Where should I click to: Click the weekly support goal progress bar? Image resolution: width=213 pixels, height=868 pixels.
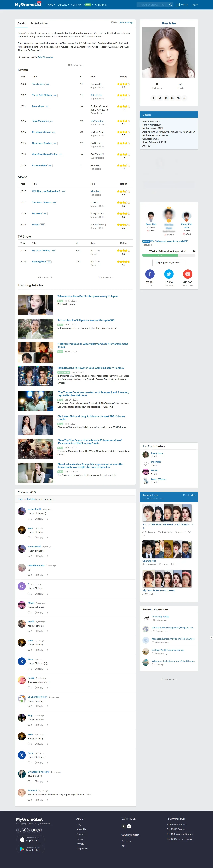[x=169, y=255]
